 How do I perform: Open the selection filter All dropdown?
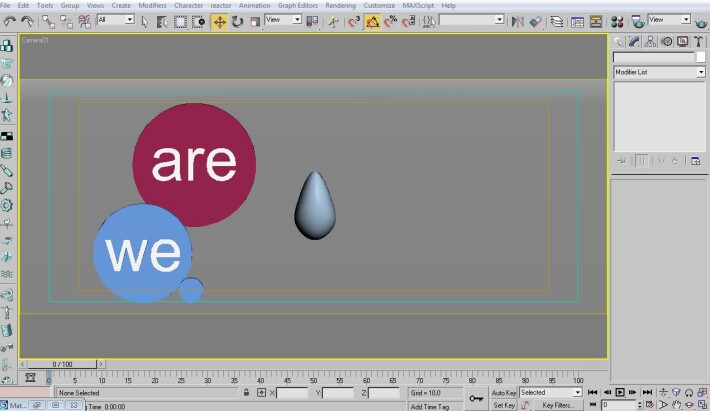click(116, 20)
